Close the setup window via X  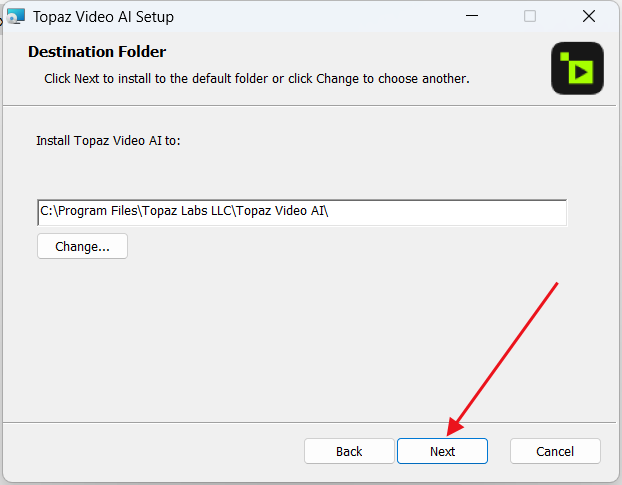click(x=589, y=16)
